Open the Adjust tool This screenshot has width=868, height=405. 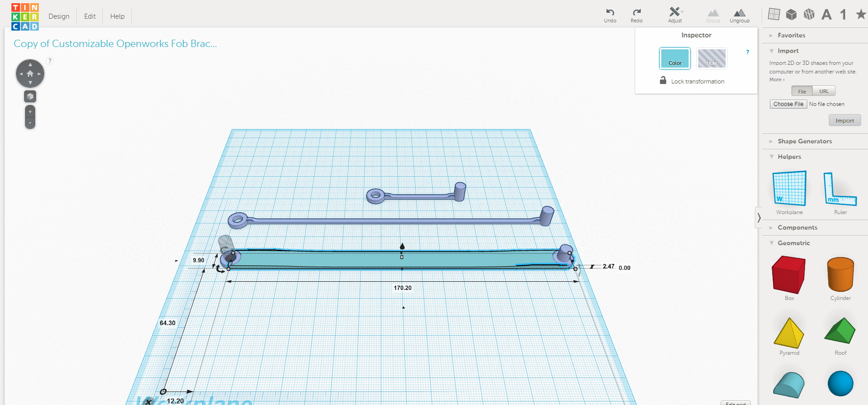675,15
